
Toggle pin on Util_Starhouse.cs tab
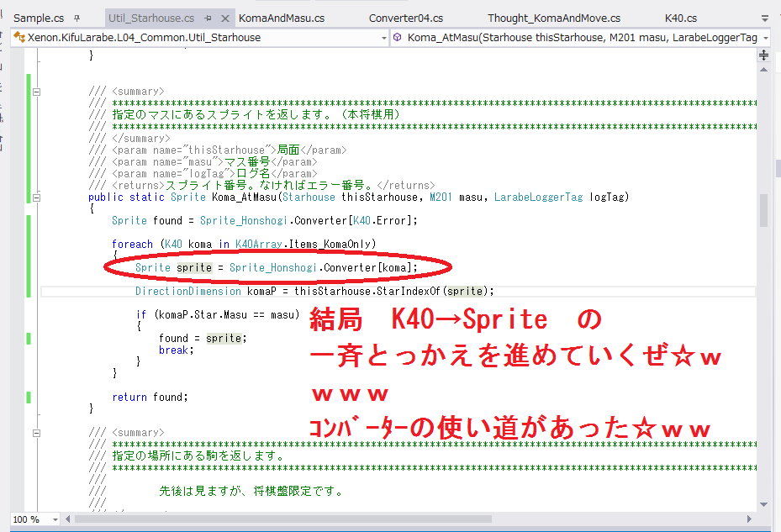click(x=208, y=18)
